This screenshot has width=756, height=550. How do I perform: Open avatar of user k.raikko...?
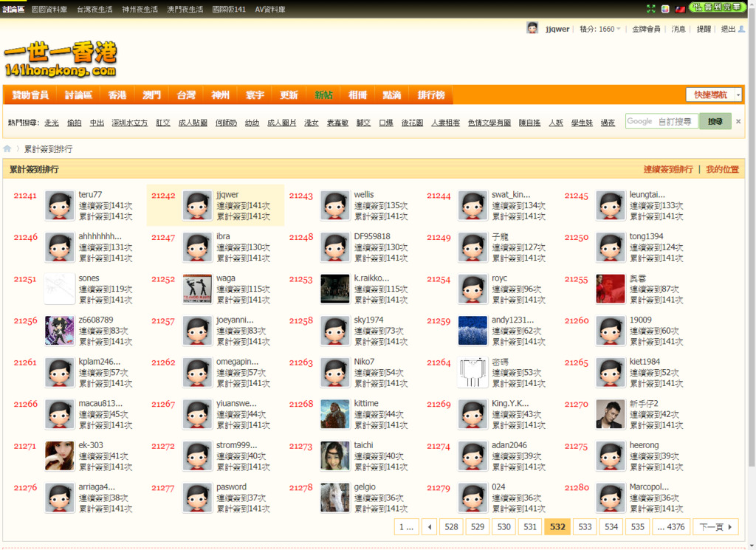(x=335, y=289)
